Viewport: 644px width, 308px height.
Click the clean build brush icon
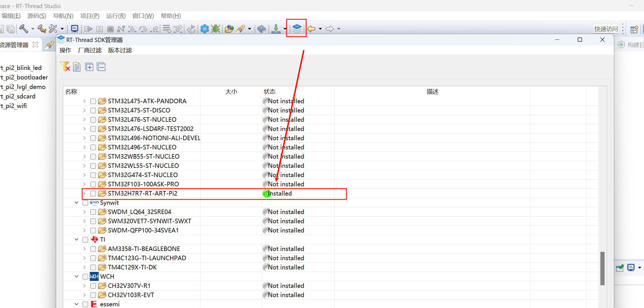point(42,29)
